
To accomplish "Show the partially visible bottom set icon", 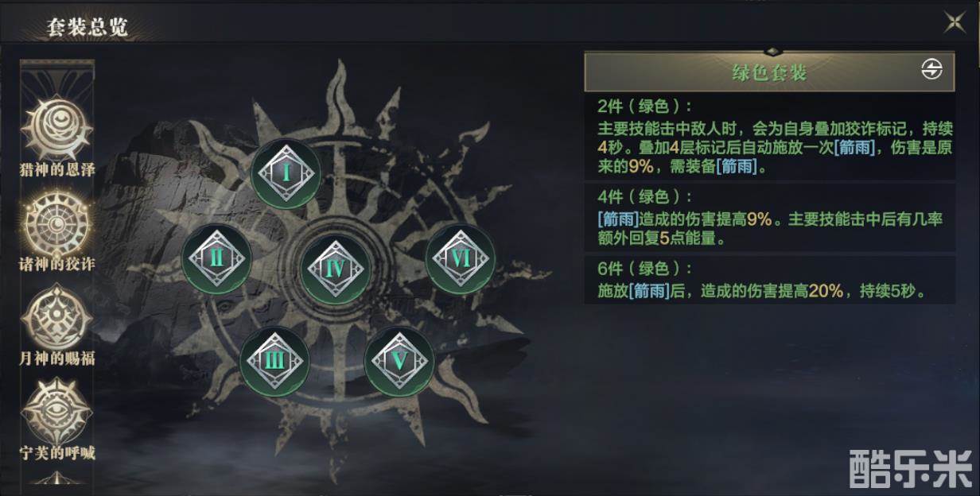I will coord(56,478).
